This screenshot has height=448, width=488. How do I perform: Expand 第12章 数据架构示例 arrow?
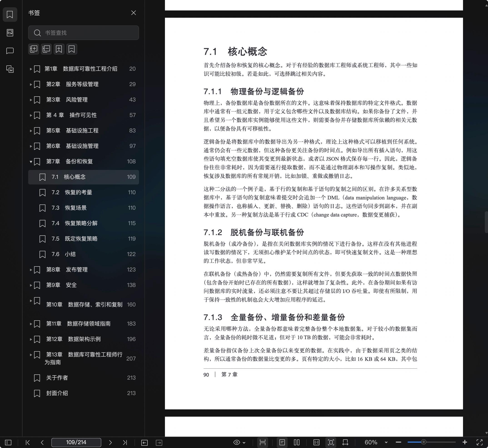[x=31, y=339]
